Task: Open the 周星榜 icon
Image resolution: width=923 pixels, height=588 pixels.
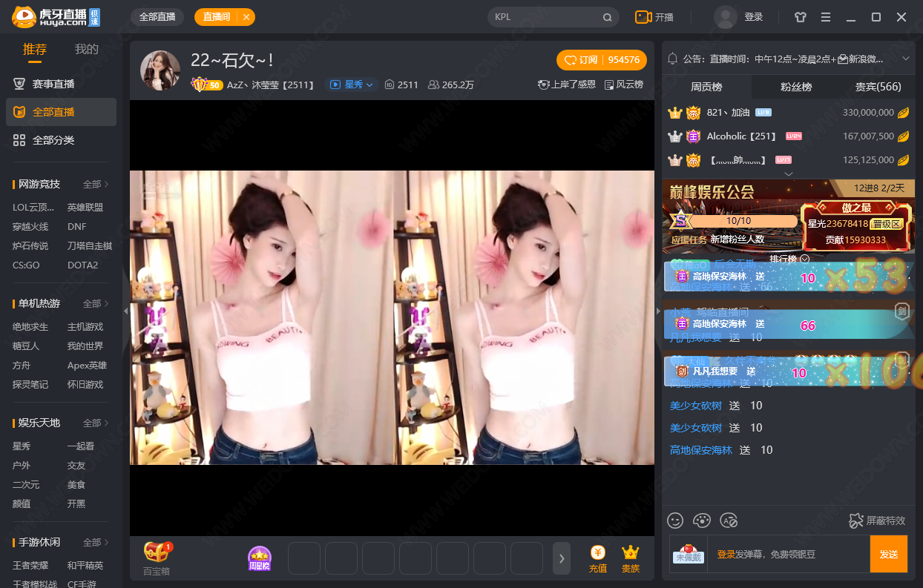Action: click(x=260, y=558)
